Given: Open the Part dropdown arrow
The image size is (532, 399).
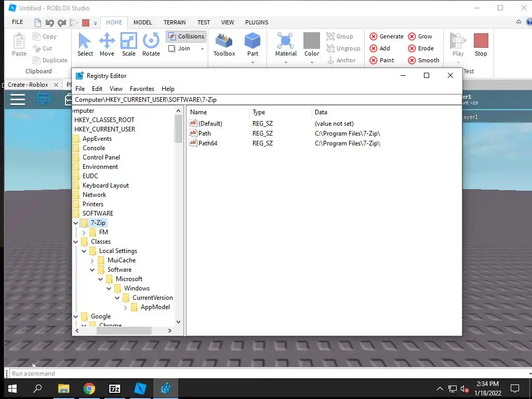Looking at the screenshot, I should click(x=252, y=62).
